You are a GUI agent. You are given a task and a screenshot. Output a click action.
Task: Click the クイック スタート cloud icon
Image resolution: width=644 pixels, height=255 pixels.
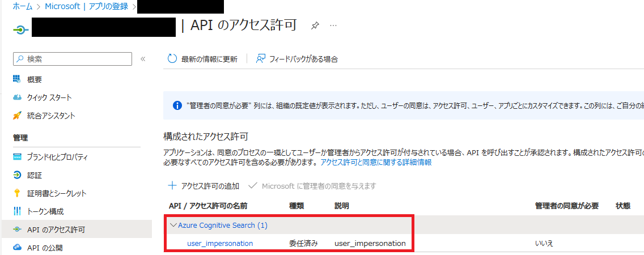pyautogui.click(x=17, y=97)
